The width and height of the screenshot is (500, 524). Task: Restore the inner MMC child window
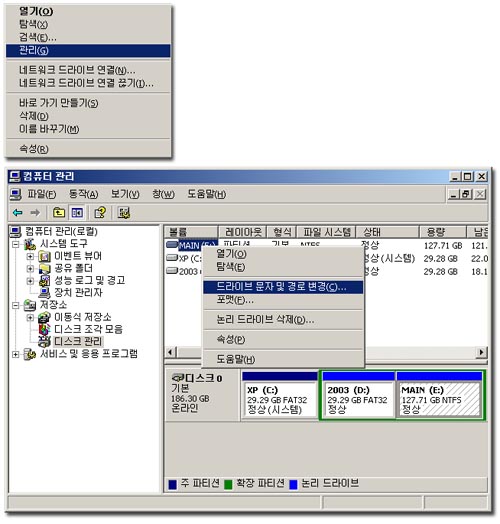click(467, 194)
